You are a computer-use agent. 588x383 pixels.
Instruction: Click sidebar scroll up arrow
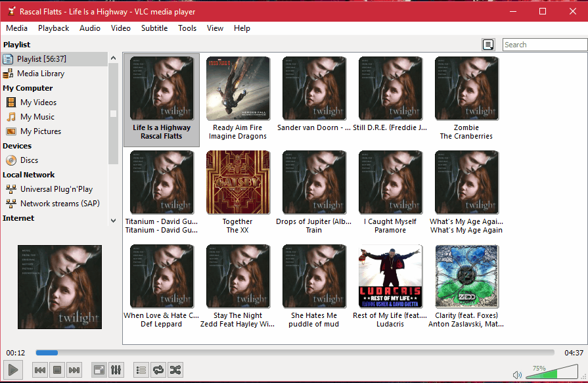[x=113, y=58]
